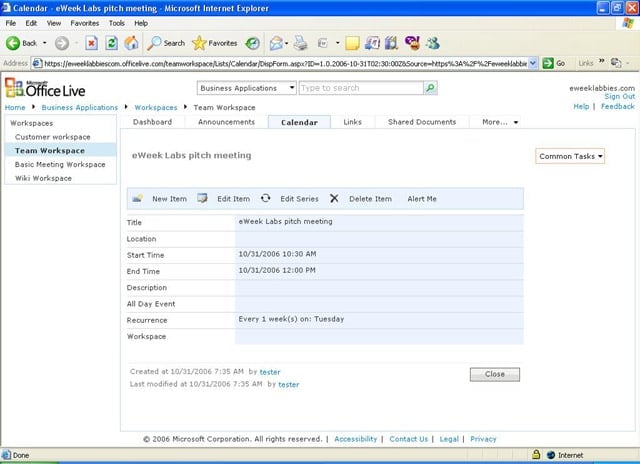Open the Edit button dropdown arrow
This screenshot has width=640, height=464.
pos(338,43)
